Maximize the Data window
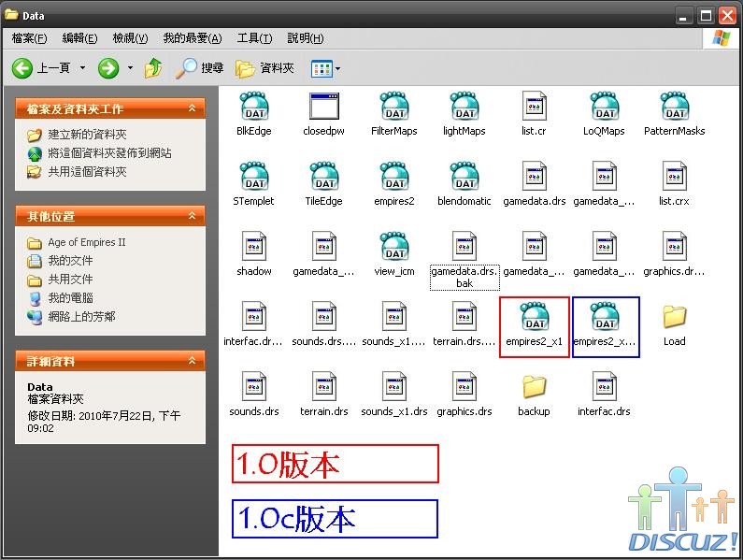This screenshot has width=743, height=560. pos(706,16)
